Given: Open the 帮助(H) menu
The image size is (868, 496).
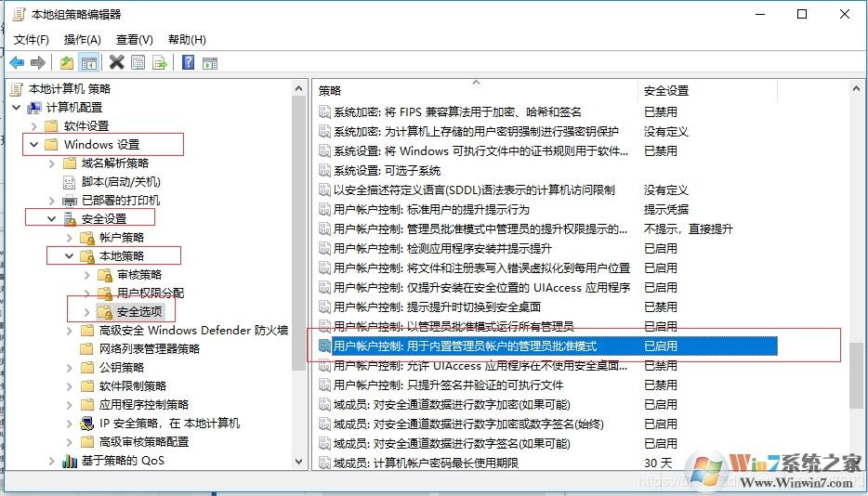Looking at the screenshot, I should pos(187,40).
